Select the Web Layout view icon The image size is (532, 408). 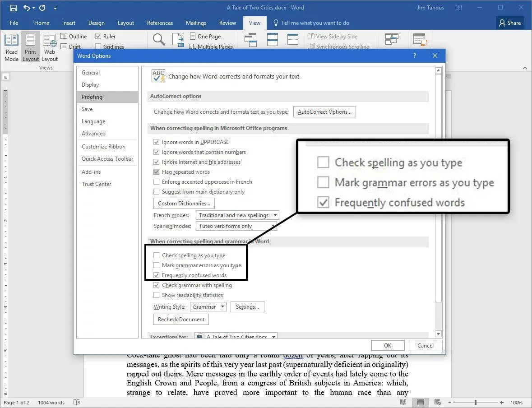[49, 47]
